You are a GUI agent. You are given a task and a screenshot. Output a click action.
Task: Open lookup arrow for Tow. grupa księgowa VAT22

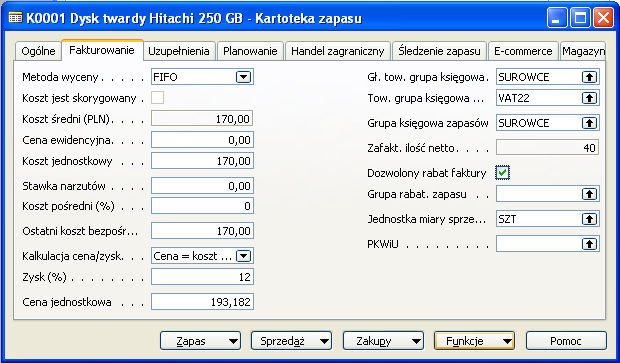point(589,98)
